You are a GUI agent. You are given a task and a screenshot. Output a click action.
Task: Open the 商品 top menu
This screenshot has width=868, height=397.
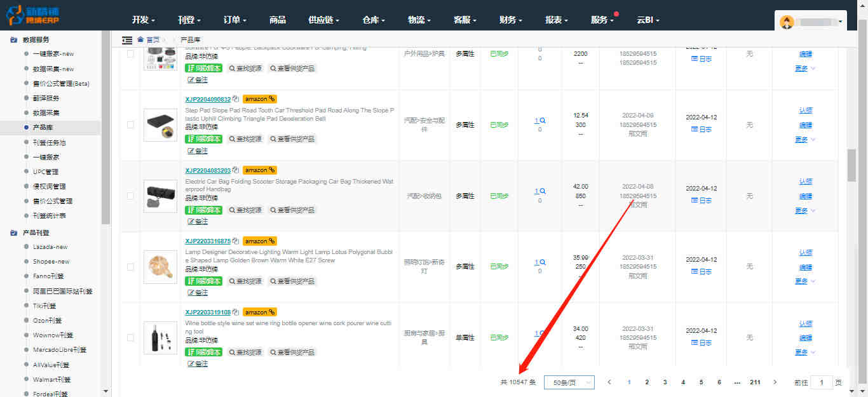(x=278, y=20)
